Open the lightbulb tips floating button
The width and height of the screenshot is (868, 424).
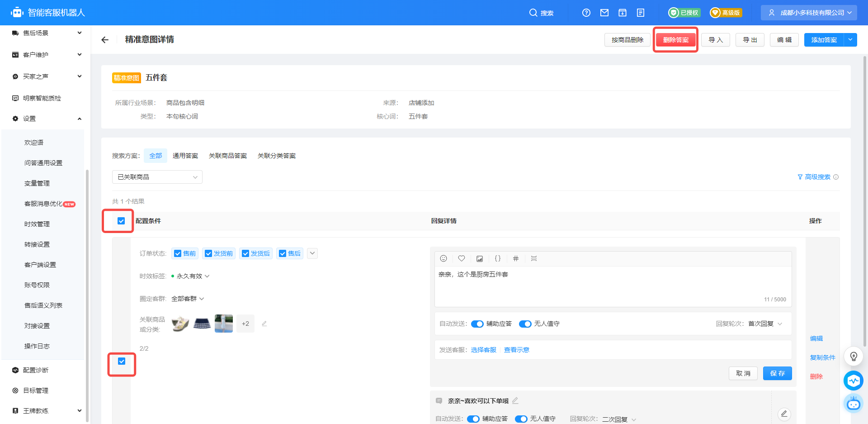(x=854, y=356)
